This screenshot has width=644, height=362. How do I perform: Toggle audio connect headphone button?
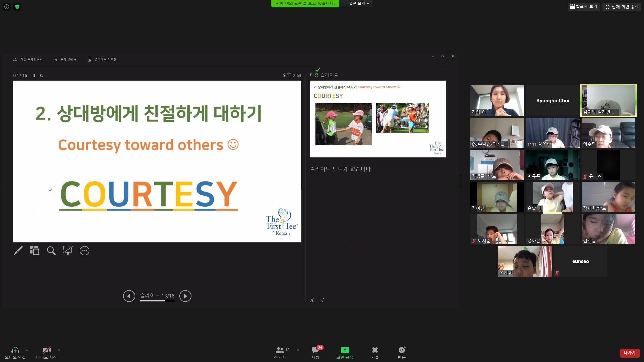click(x=15, y=350)
